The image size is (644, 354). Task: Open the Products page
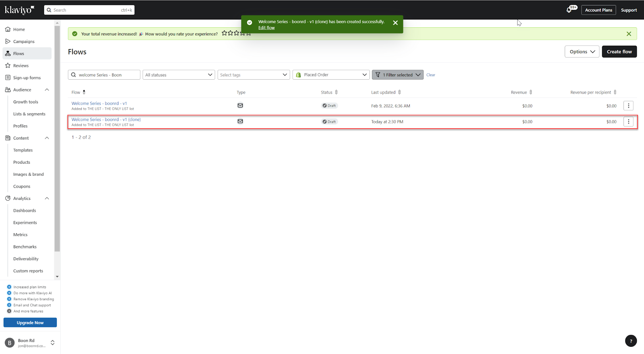(22, 162)
